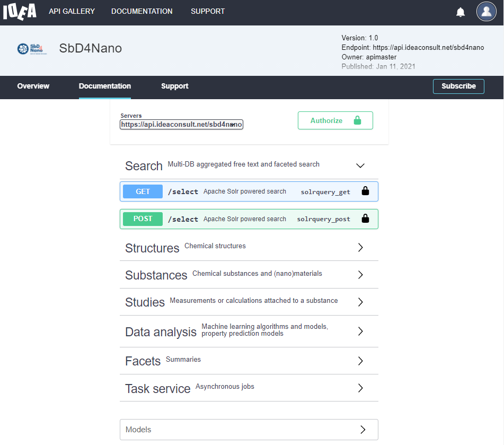
Task: Collapse the Search section
Action: [360, 165]
